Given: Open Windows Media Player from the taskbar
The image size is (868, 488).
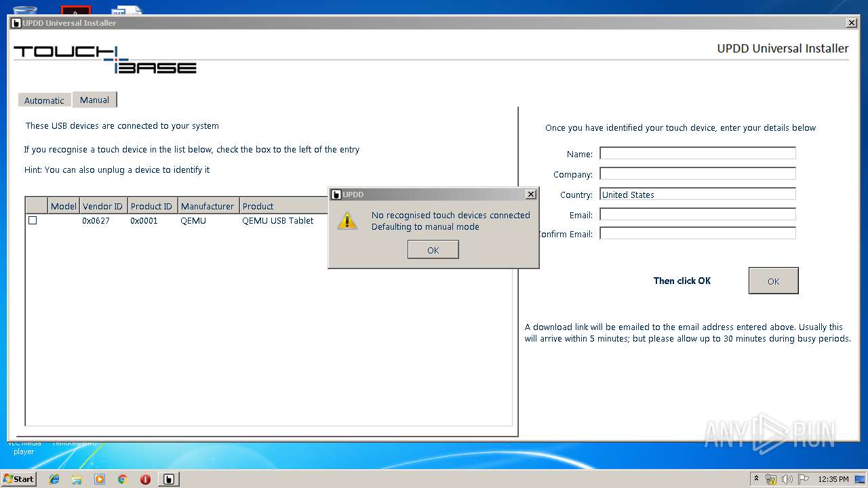Looking at the screenshot, I should [100, 479].
